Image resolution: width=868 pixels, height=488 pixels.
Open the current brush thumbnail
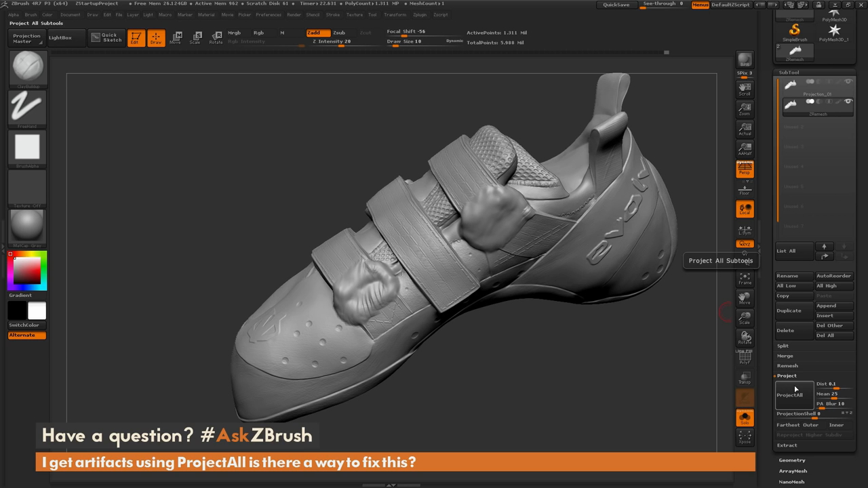28,68
